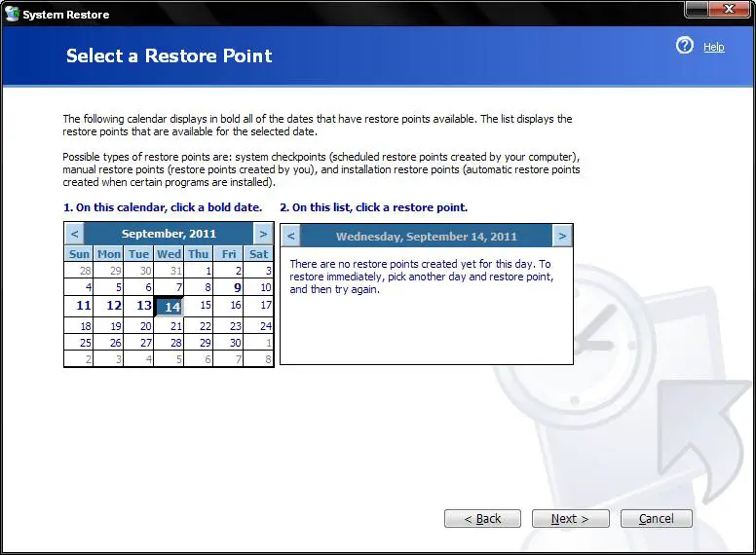Select September 30 on the calendar
756x555 pixels.
(x=229, y=343)
